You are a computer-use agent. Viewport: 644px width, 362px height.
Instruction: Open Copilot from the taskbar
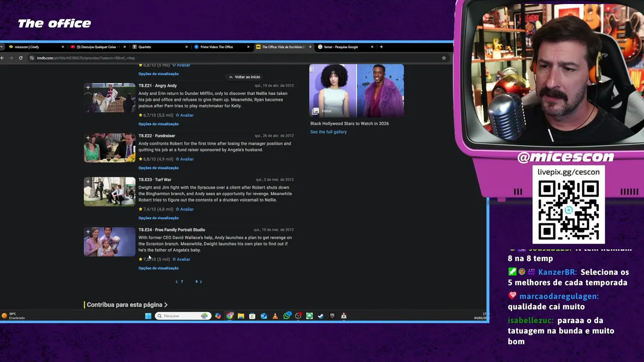click(218, 316)
